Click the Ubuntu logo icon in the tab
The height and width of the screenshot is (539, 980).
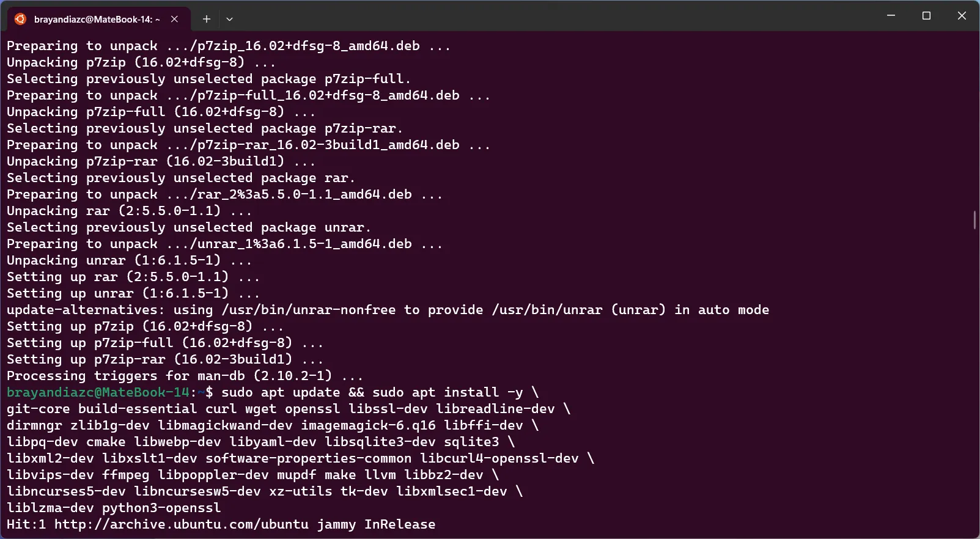click(20, 19)
